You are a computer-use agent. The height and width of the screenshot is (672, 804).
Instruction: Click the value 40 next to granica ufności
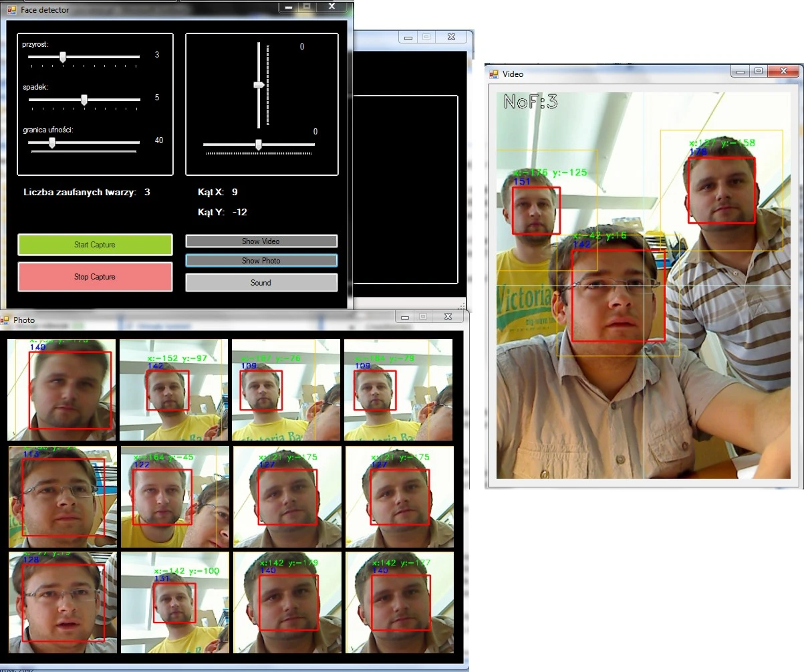point(159,140)
